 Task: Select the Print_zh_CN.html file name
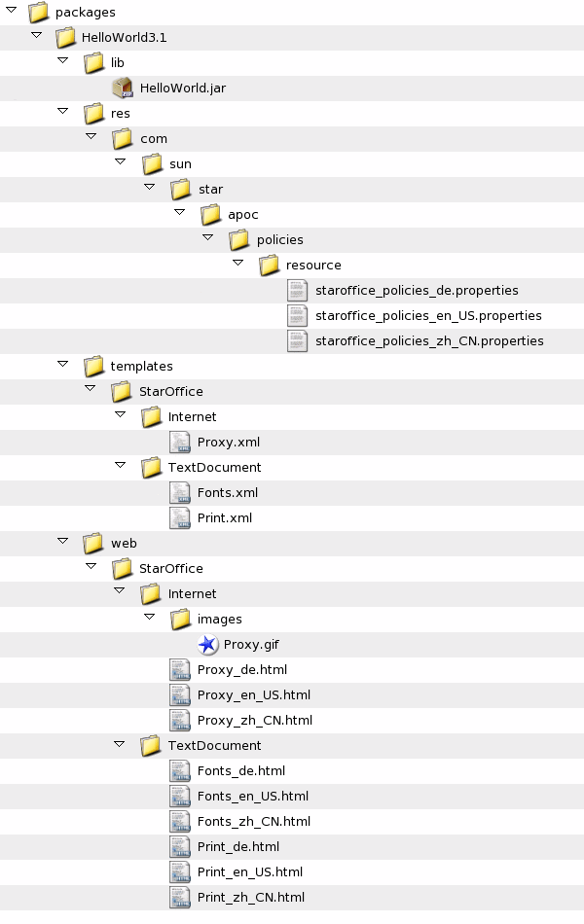[x=251, y=898]
